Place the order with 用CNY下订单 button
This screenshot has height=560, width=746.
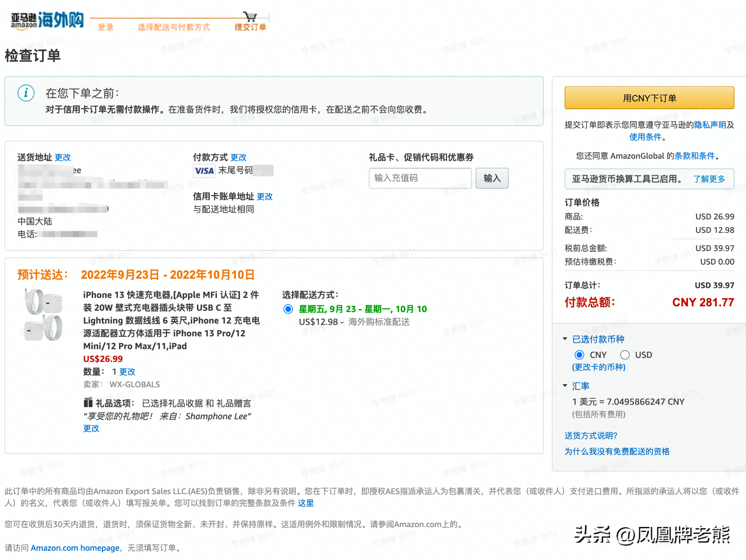point(649,98)
